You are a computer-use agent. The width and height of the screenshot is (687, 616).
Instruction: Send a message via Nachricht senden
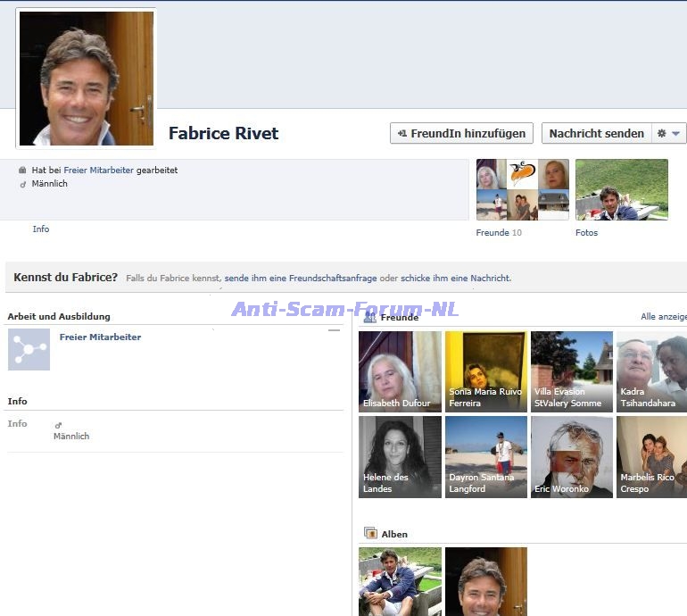click(x=596, y=133)
